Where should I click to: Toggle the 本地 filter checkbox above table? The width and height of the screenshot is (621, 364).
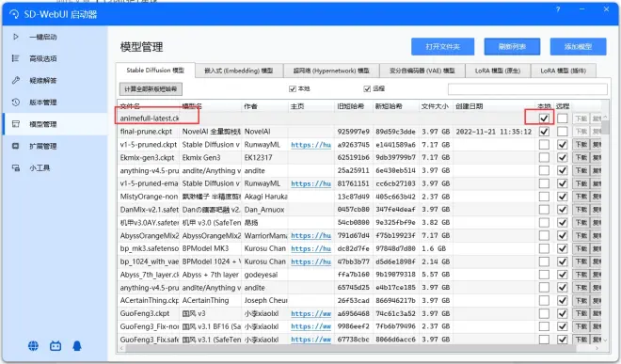[293, 89]
